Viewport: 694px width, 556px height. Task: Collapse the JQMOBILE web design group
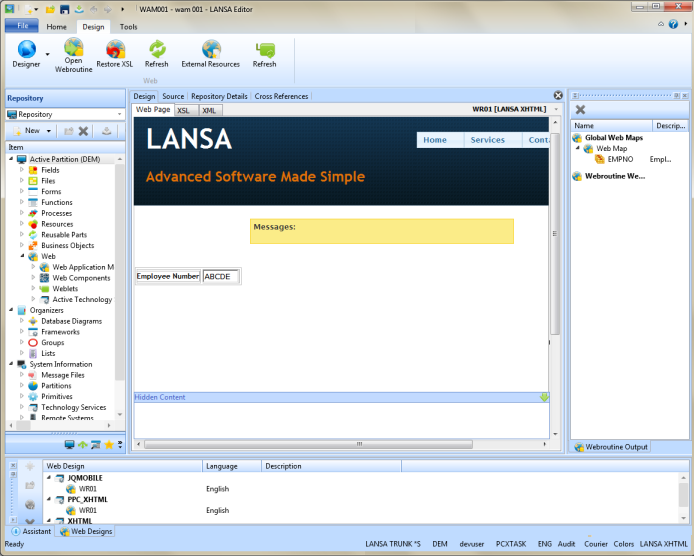click(x=49, y=477)
